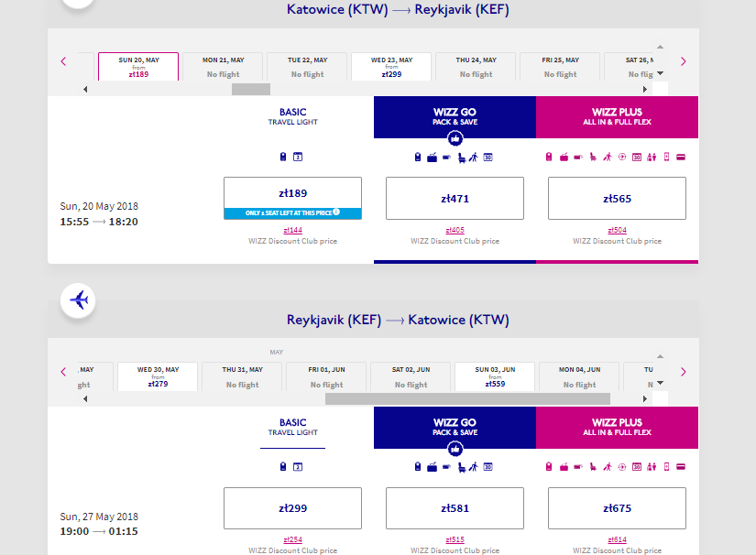Click the thumbs-up badge on WIZZ GO

(454, 139)
